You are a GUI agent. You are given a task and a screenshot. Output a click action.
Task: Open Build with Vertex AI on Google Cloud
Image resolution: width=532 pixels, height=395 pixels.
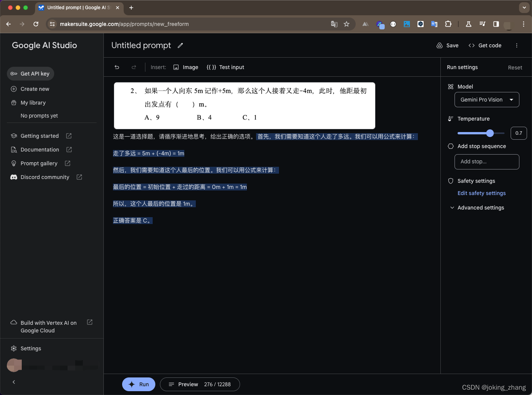point(52,327)
